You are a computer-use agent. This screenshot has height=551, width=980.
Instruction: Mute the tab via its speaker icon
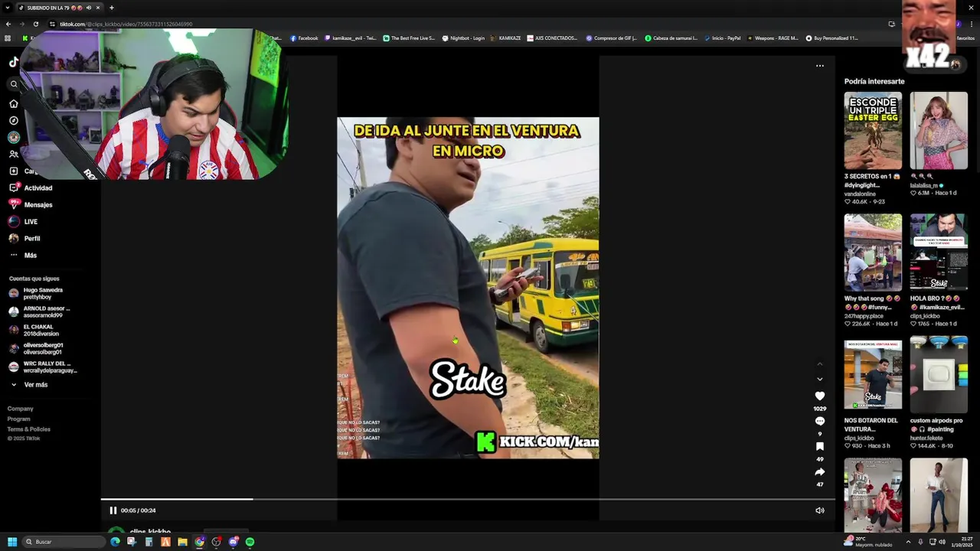click(88, 8)
